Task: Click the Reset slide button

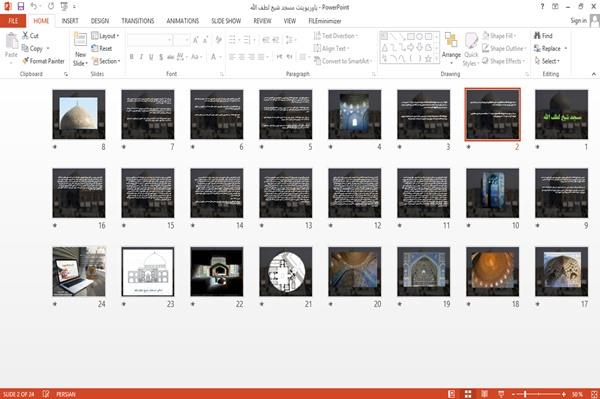Action: coord(102,49)
